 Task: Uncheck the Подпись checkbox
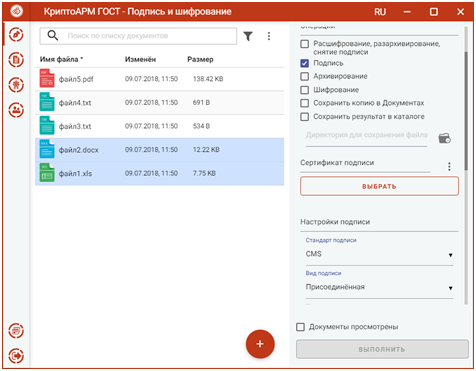[x=305, y=63]
